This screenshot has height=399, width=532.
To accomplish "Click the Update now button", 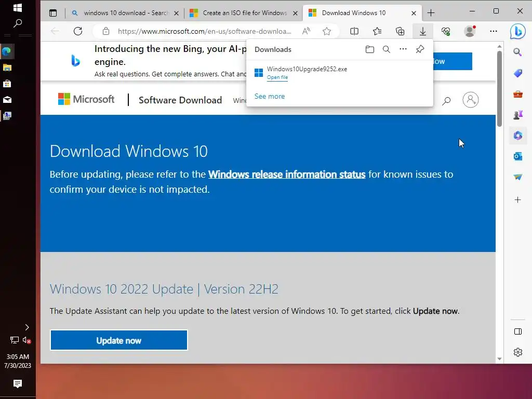I will [119, 340].
